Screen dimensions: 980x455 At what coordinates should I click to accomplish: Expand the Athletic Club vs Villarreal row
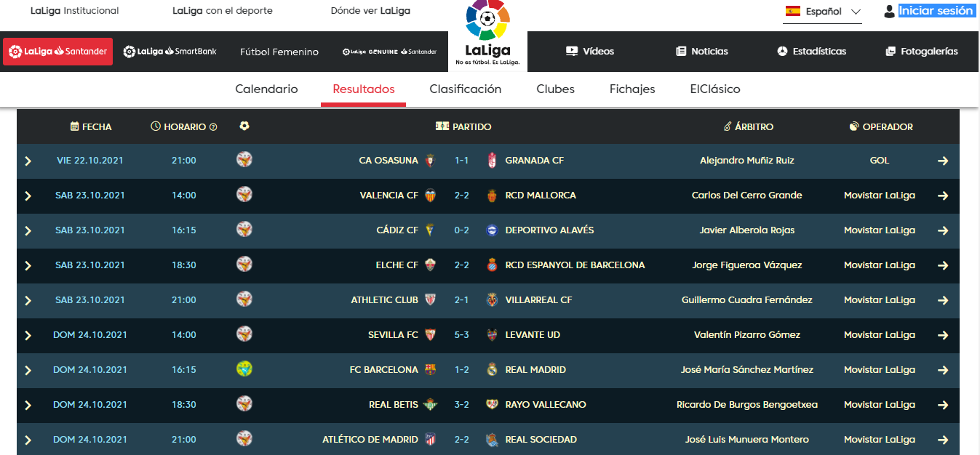[x=28, y=300]
